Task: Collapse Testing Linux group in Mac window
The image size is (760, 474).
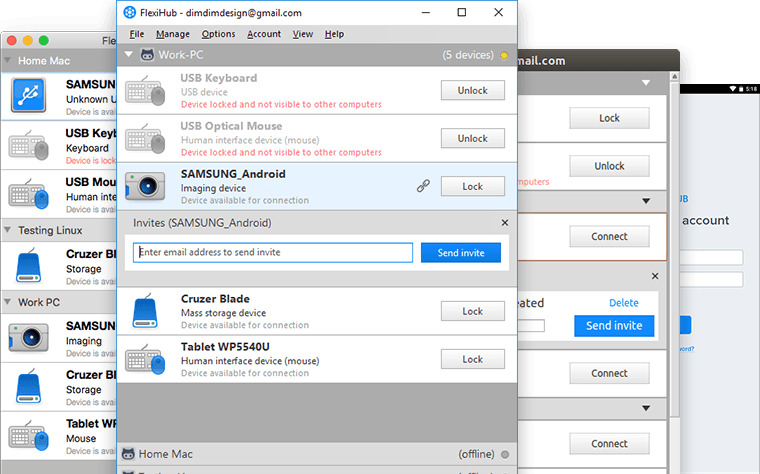Action: pyautogui.click(x=8, y=230)
